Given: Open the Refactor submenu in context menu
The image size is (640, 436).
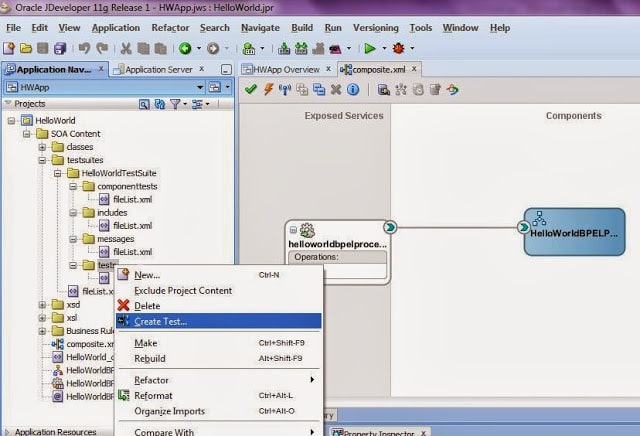Looking at the screenshot, I should (x=219, y=380).
